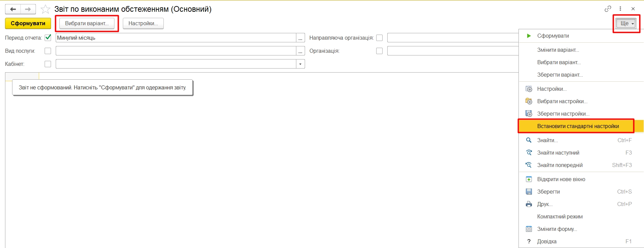Expand the Кабінет dropdown arrow
644x248 pixels.
point(300,64)
